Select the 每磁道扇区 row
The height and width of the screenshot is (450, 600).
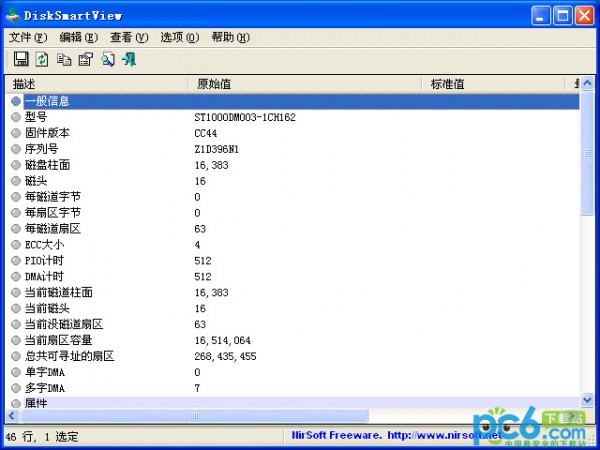coord(293,229)
